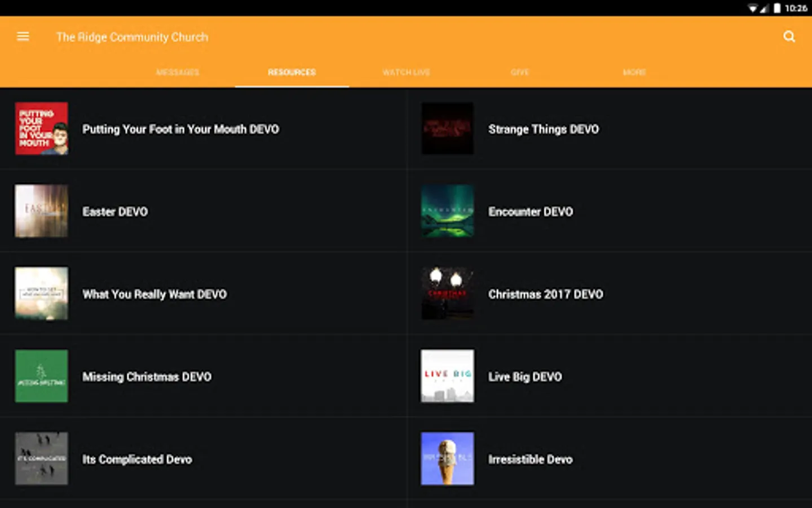Tap the Live Big DEVO thumbnail
This screenshot has width=812, height=508.
tap(448, 376)
